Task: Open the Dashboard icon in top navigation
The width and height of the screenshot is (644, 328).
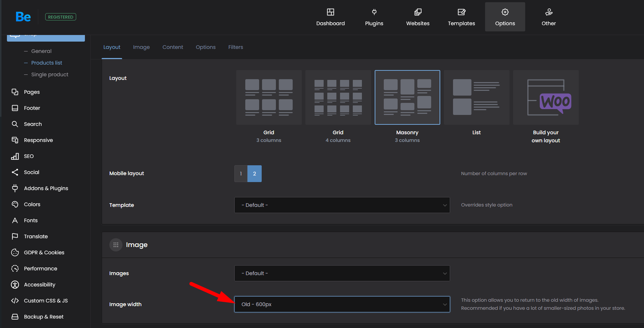Action: coord(331,12)
